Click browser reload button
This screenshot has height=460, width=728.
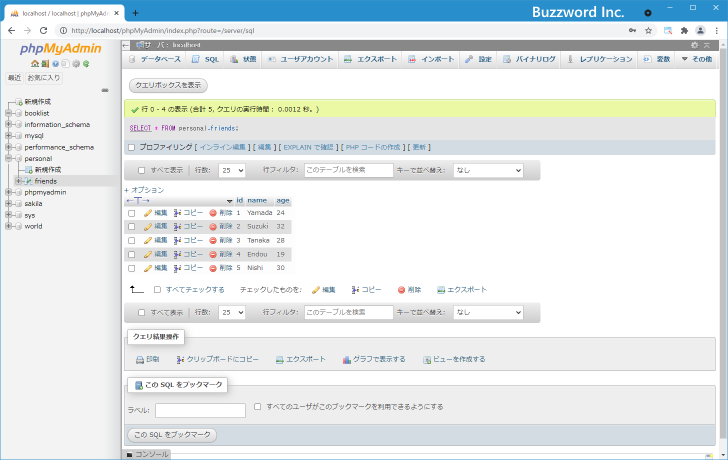44,31
